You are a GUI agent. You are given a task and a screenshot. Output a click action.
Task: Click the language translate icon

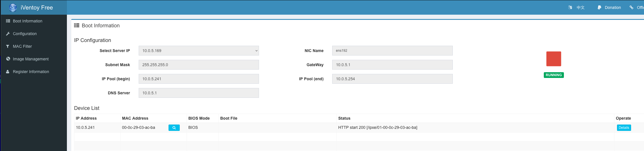570,7
